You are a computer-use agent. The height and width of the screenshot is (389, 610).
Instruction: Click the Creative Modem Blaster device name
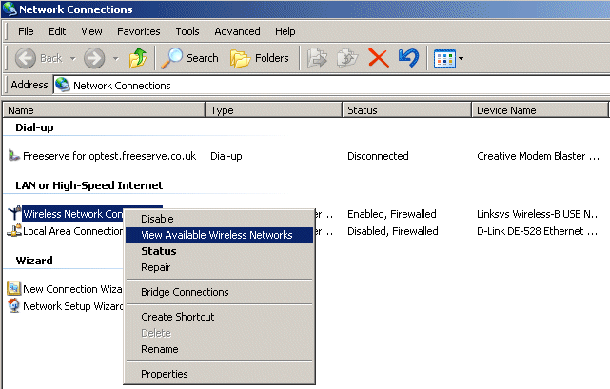click(538, 156)
